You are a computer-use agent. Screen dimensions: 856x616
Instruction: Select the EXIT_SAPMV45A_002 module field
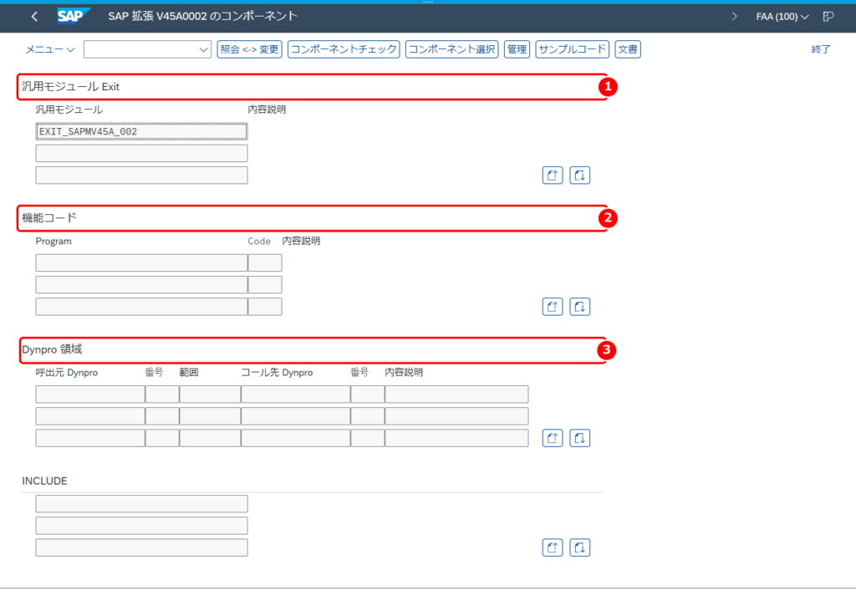pyautogui.click(x=141, y=131)
